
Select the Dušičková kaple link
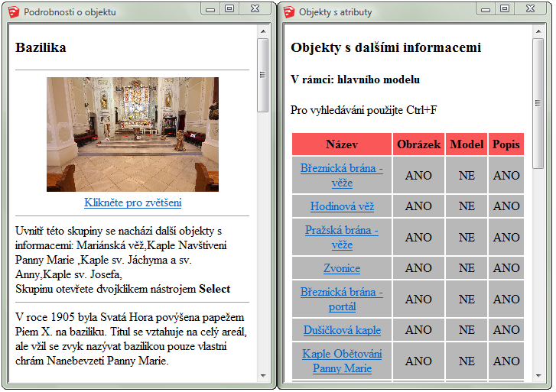[342, 330]
